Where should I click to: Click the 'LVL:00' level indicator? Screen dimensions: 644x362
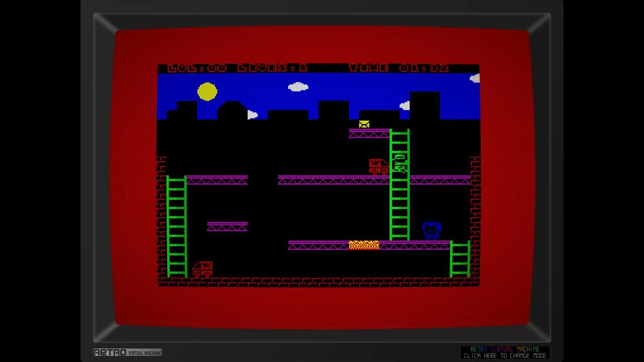click(197, 68)
